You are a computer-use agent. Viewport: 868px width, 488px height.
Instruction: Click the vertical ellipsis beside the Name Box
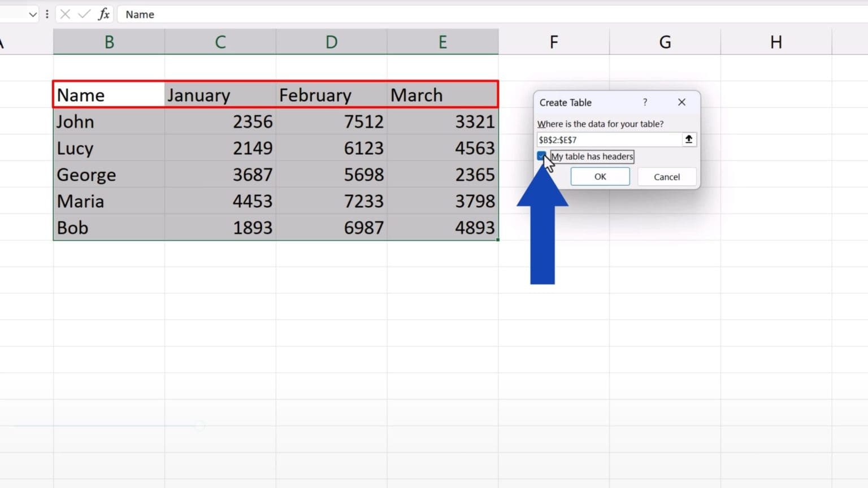pyautogui.click(x=47, y=14)
